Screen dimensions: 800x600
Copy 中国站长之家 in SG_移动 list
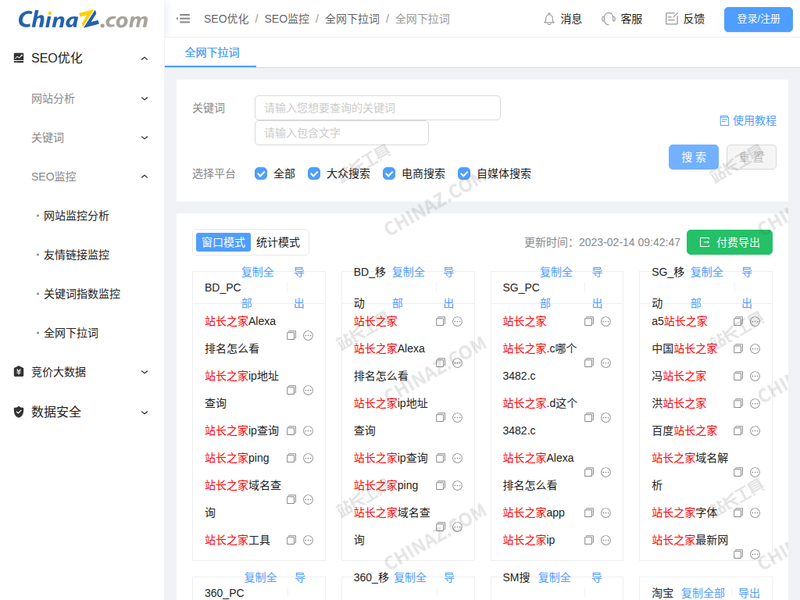coord(738,348)
